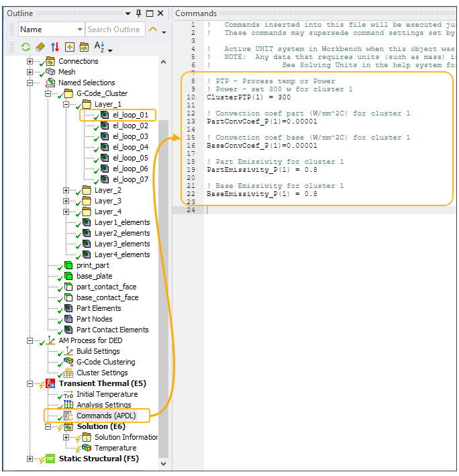The height and width of the screenshot is (476, 459).
Task: Click the expand-all plus box icon
Action: pos(69,47)
